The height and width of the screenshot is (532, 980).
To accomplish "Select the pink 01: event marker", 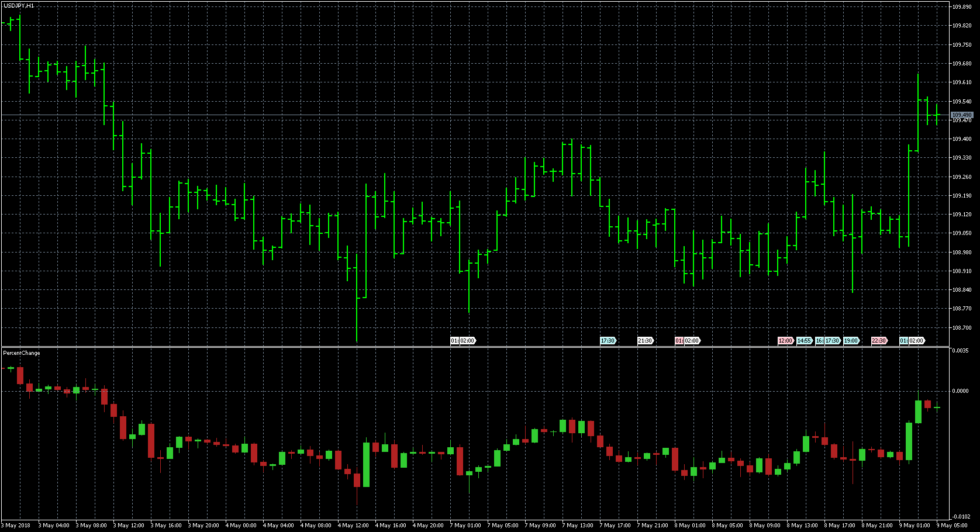I will [679, 341].
